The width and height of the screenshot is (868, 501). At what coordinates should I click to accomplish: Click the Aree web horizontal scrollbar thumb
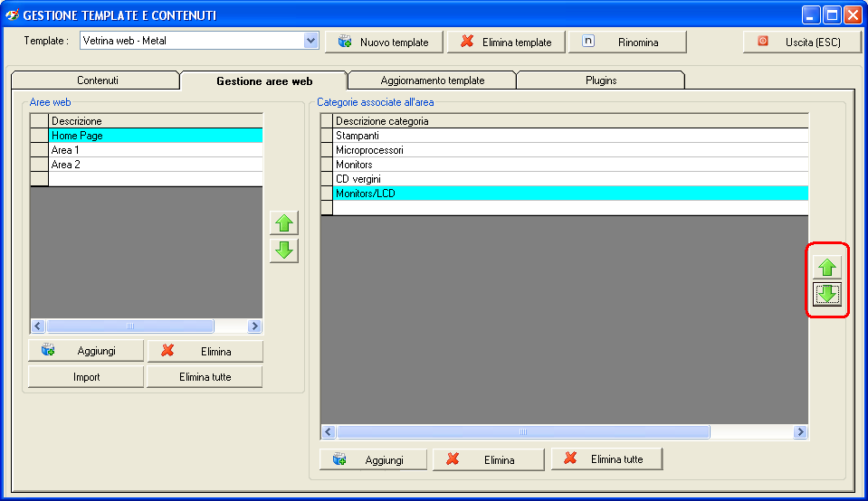130,326
